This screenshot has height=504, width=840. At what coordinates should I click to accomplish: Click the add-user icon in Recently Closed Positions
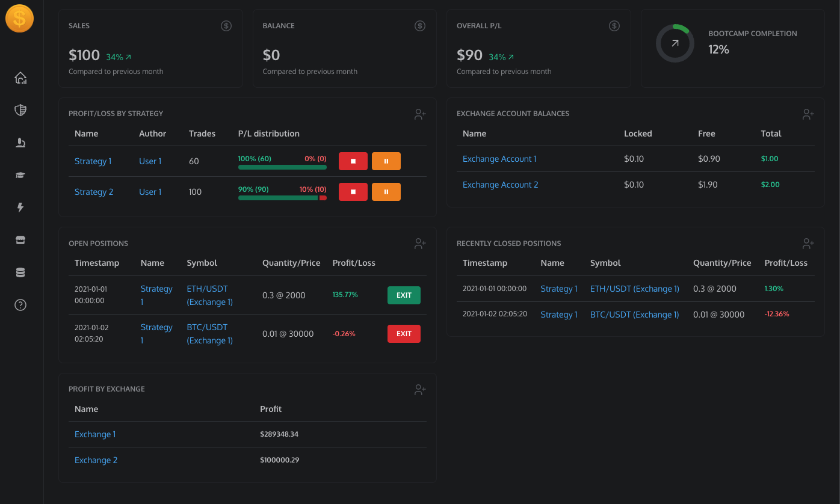808,244
